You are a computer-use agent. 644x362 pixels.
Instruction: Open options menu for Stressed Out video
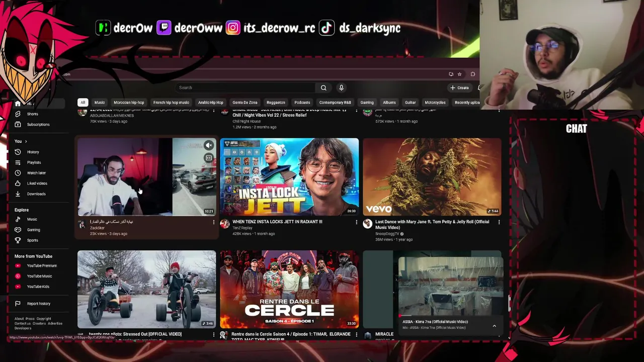point(213,334)
